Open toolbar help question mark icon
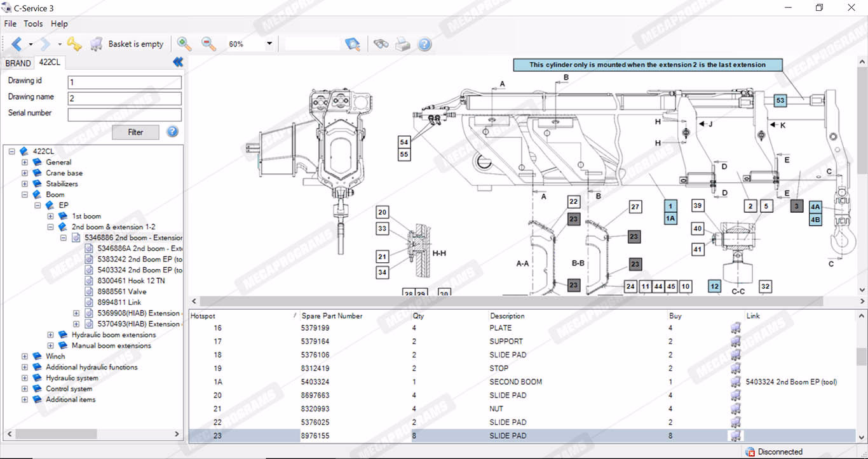 click(424, 44)
